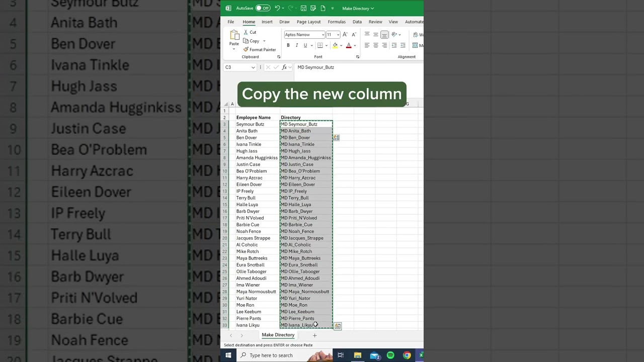Viewport: 644px width, 362px height.
Task: Switch to the Draw tab
Action: (x=284, y=22)
